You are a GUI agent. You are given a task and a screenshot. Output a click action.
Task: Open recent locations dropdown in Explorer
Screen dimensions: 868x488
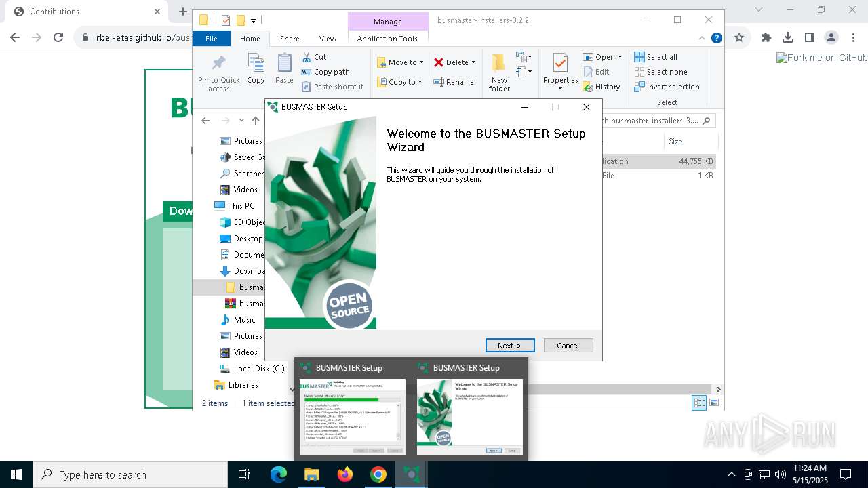tap(241, 121)
